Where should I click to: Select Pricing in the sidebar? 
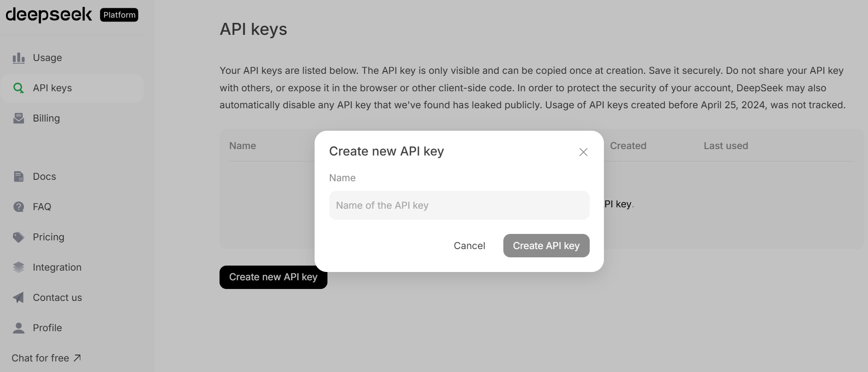pos(49,237)
